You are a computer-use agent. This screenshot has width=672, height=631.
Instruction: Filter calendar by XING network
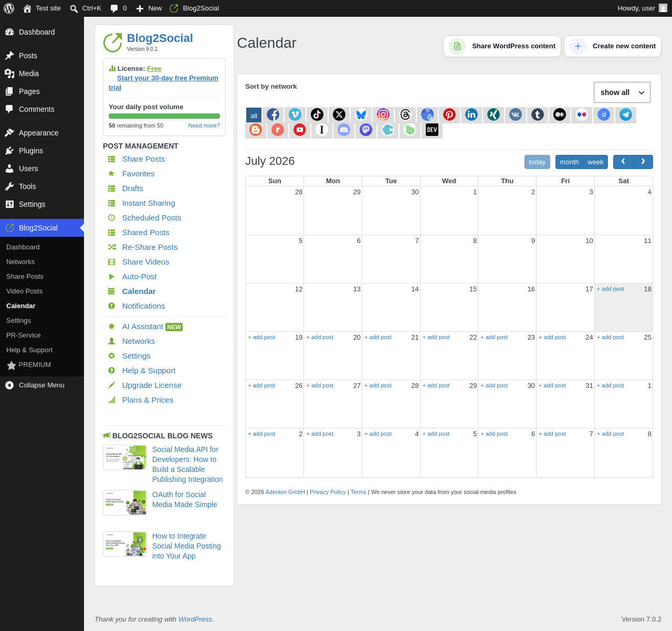tap(493, 115)
